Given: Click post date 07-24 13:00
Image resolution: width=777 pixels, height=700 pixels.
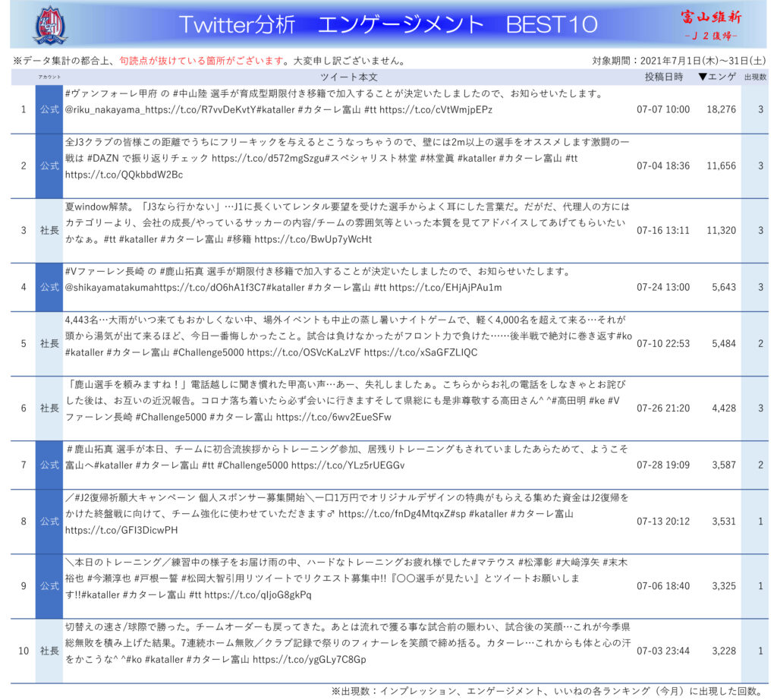Looking at the screenshot, I should pos(663,287).
